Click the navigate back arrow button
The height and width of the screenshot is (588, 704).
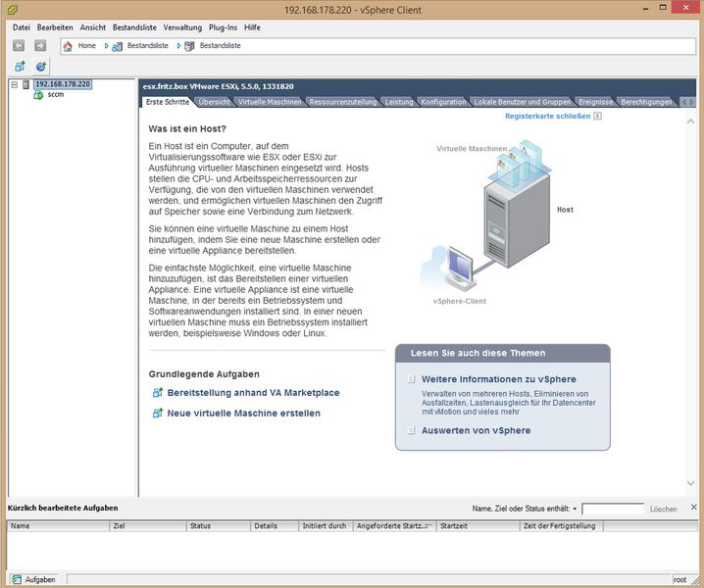point(19,45)
